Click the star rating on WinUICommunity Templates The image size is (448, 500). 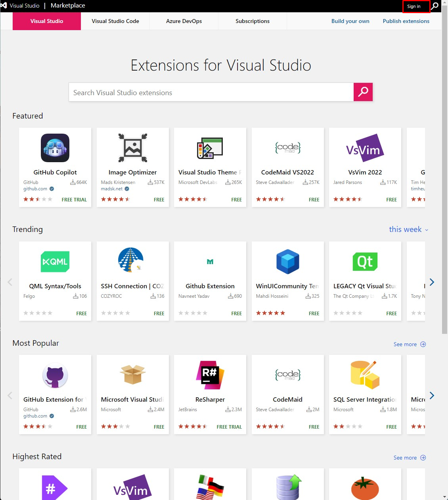click(x=271, y=313)
